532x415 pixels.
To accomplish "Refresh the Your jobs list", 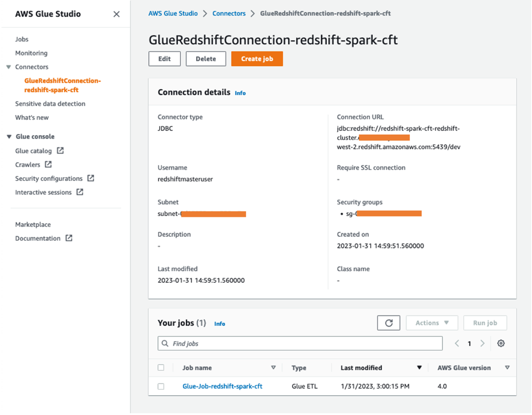I will point(388,323).
